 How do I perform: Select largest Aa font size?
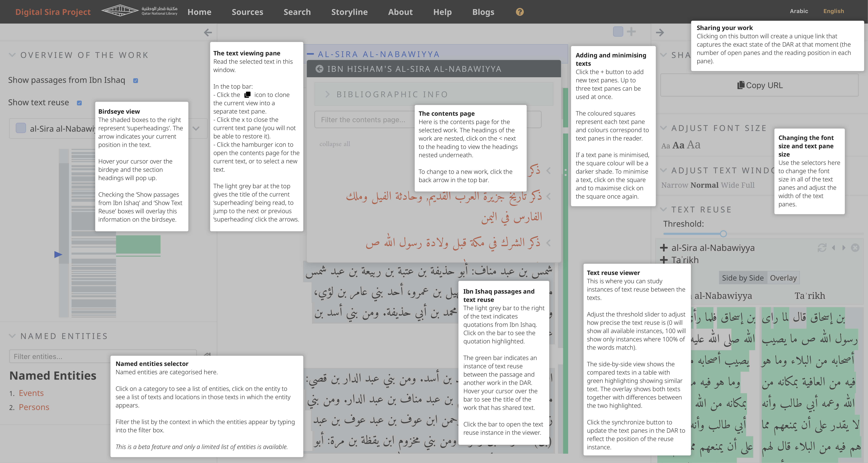pos(694,145)
